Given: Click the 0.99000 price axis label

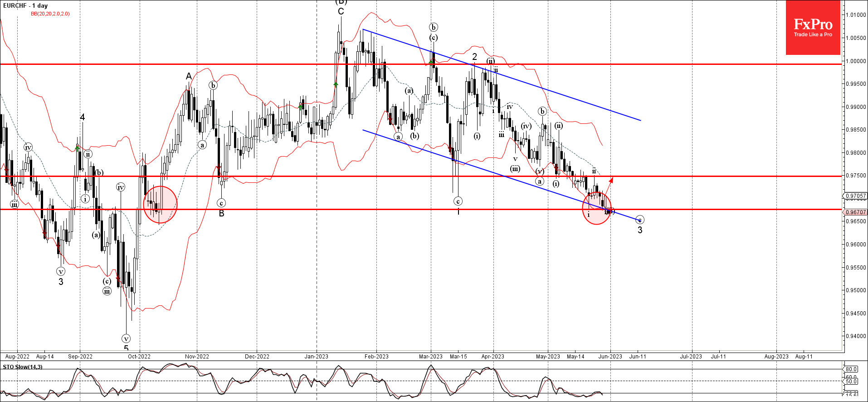Looking at the screenshot, I should pyautogui.click(x=856, y=107).
